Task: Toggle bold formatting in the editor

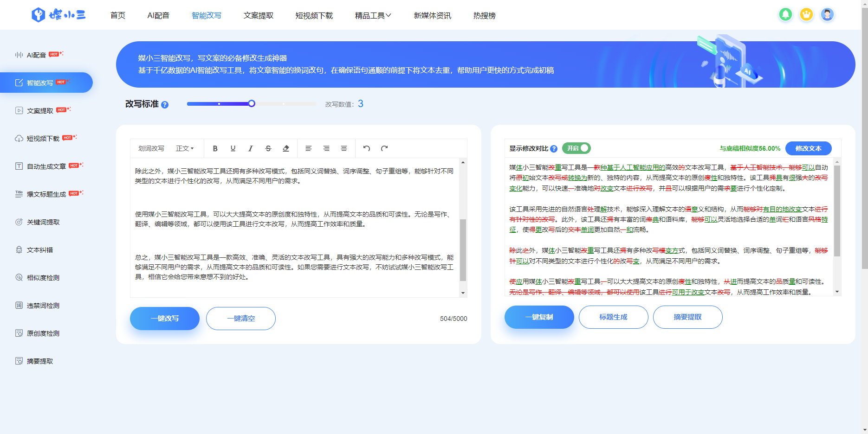Action: [x=215, y=148]
